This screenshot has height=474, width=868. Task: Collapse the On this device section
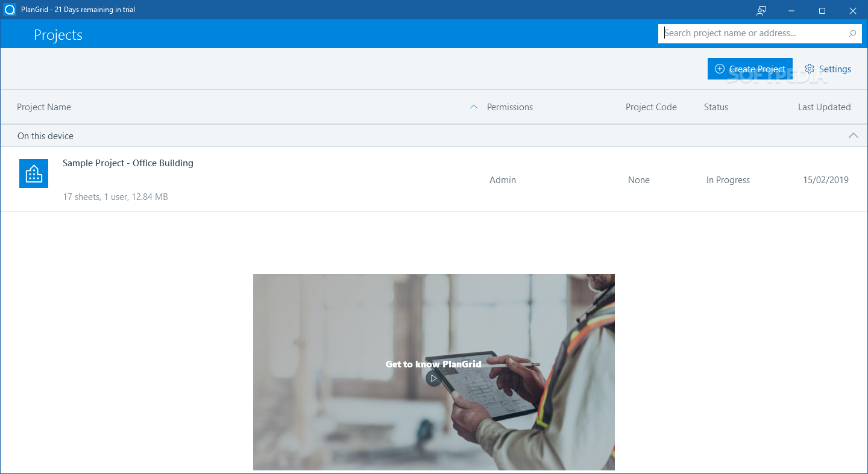point(854,136)
